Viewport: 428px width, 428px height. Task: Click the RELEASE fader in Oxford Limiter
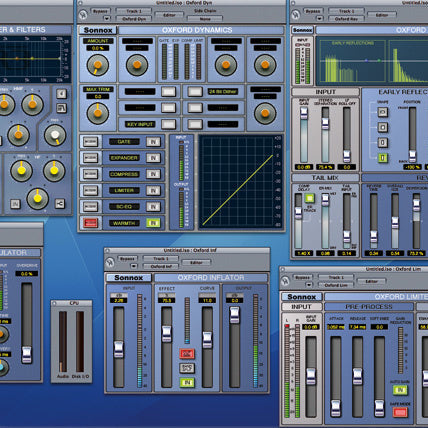coord(357,376)
